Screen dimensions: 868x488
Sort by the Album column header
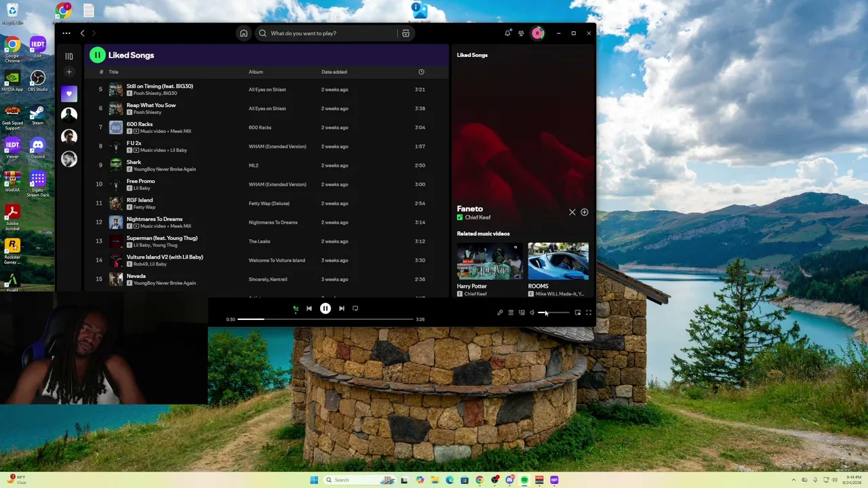point(256,72)
